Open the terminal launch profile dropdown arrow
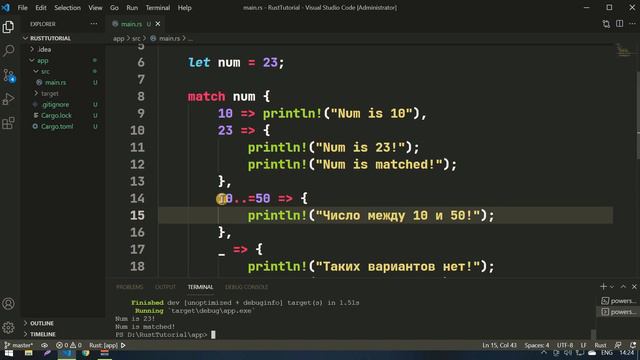The width and height of the screenshot is (640, 360). (x=611, y=287)
